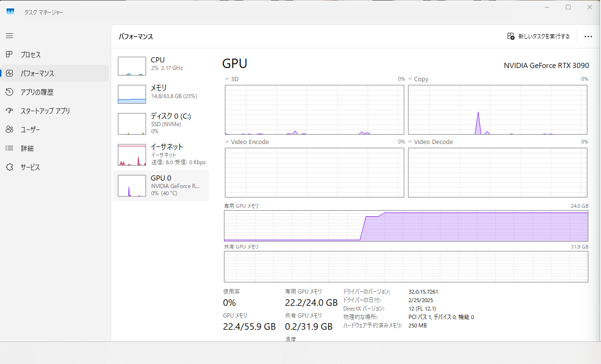
Task: Select the ディスク 0 (C:) item
Action: coord(161,123)
